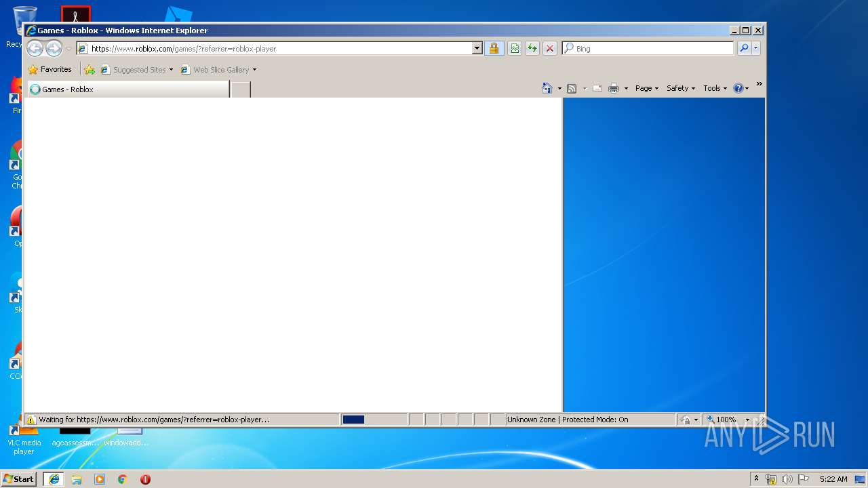Open the Google Chrome taskbar icon
Screen dimensions: 868x488
tap(122, 479)
